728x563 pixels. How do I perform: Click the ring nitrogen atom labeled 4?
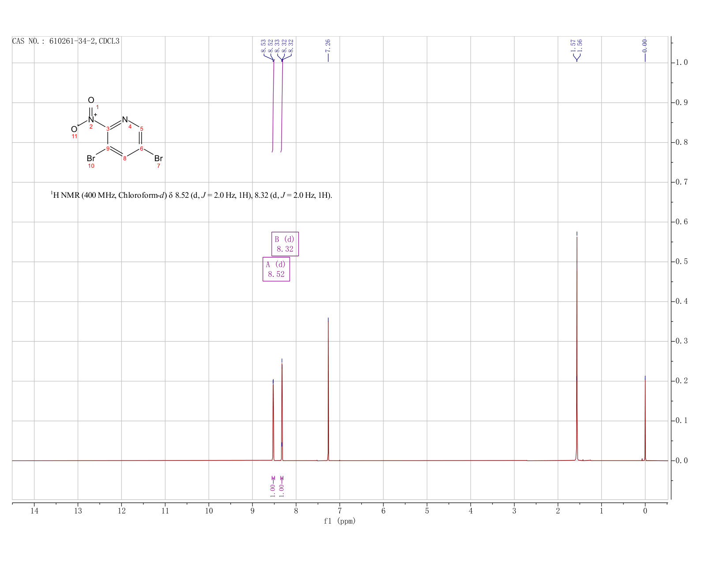point(125,119)
